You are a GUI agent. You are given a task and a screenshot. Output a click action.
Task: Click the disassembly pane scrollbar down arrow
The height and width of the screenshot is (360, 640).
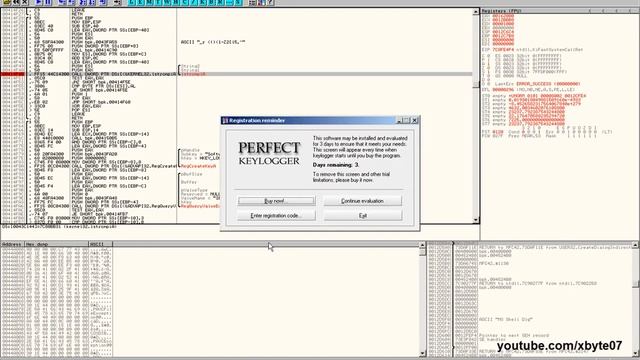tap(476, 220)
